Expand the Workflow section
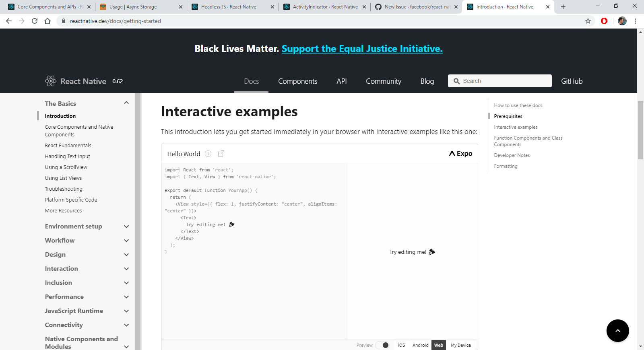 point(126,241)
